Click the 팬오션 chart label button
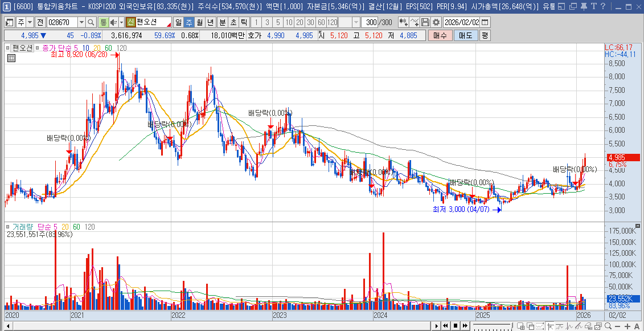The height and width of the screenshot is (331, 644). [22, 48]
